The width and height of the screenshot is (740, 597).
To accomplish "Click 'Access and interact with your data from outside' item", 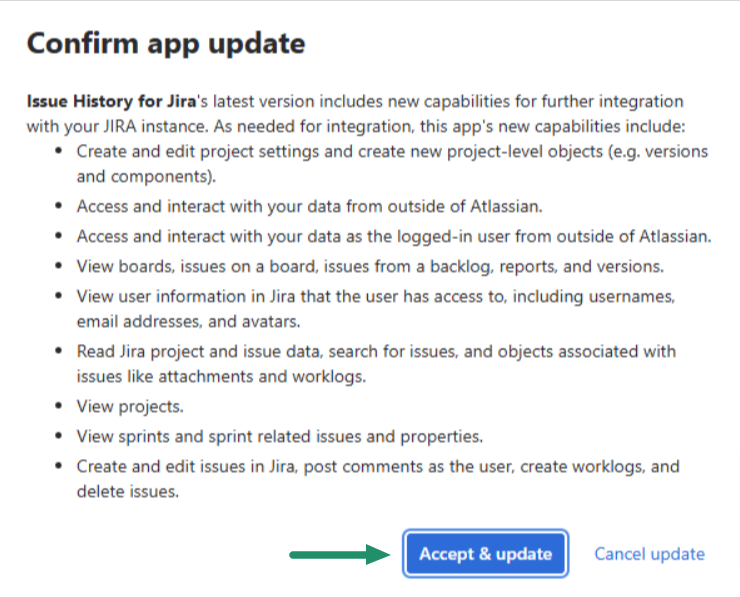I will coord(310,207).
